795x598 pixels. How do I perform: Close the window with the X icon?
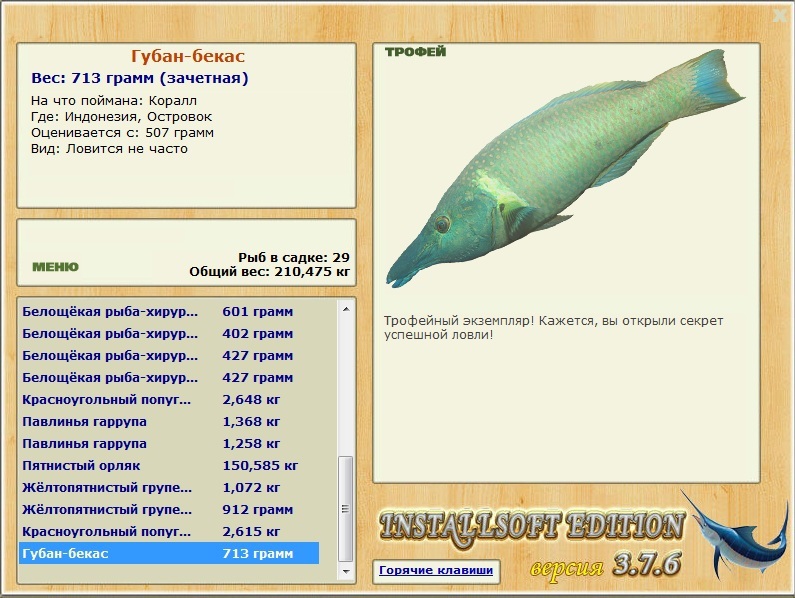coord(780,15)
